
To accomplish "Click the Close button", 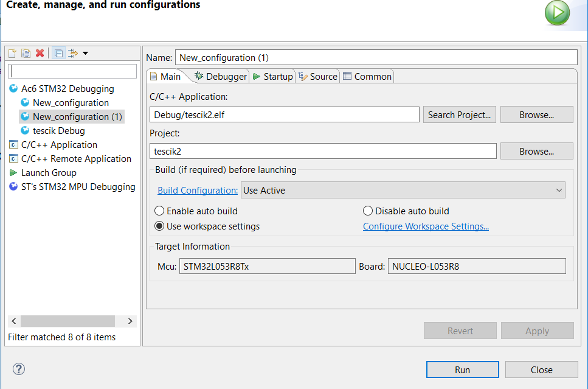I will coord(542,370).
